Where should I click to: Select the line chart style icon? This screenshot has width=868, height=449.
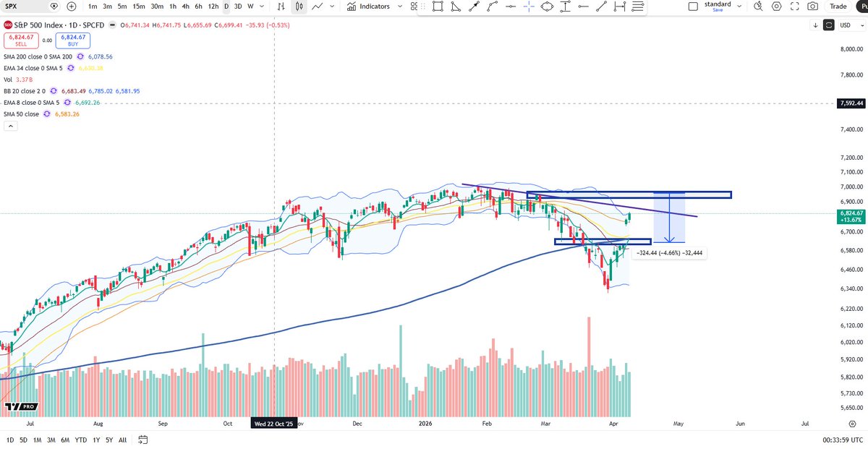tap(317, 7)
